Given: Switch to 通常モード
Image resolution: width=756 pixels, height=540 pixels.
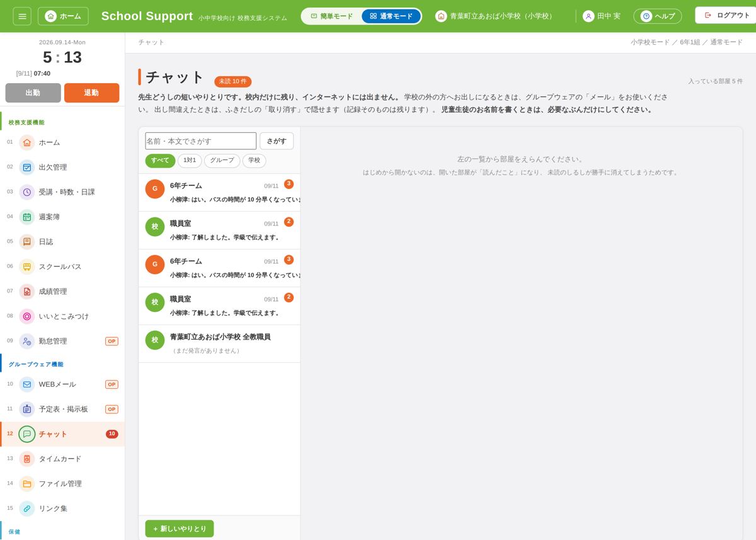Looking at the screenshot, I should point(391,16).
